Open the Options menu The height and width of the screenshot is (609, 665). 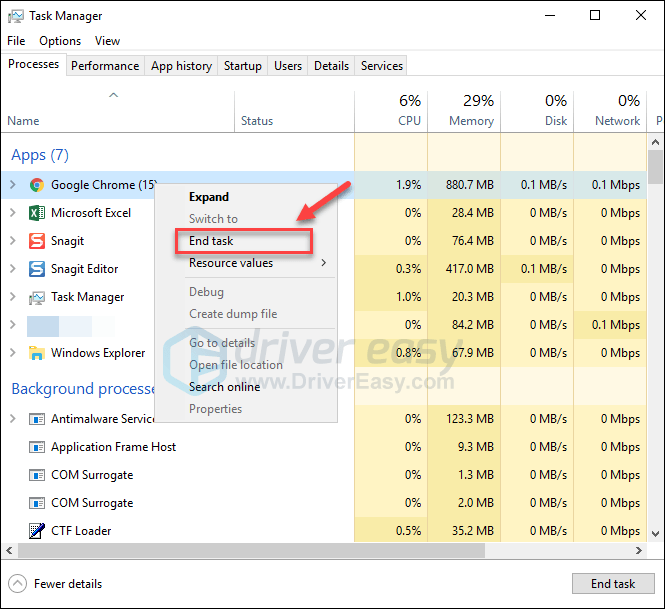point(60,41)
